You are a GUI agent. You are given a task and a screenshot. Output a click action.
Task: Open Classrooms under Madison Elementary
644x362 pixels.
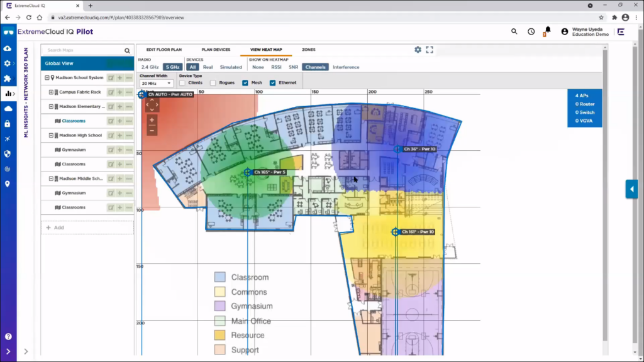74,121
